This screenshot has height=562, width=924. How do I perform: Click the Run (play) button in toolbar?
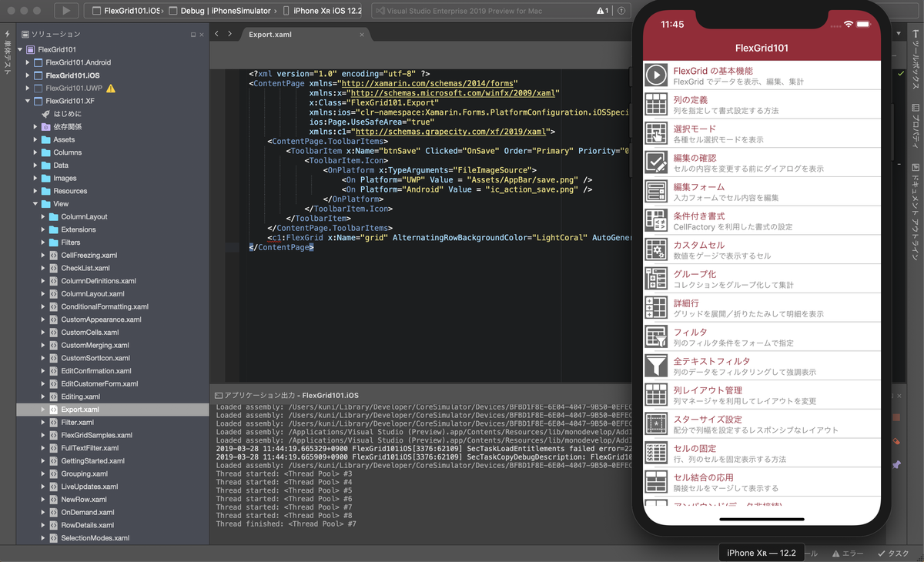66,11
